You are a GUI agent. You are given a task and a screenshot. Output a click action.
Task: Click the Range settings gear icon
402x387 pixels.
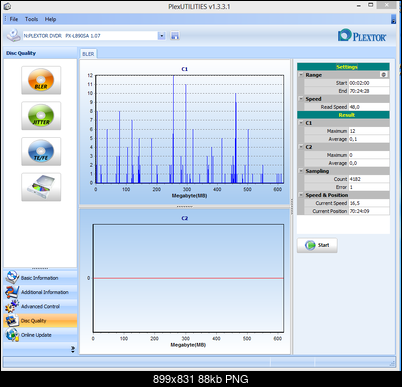384,75
